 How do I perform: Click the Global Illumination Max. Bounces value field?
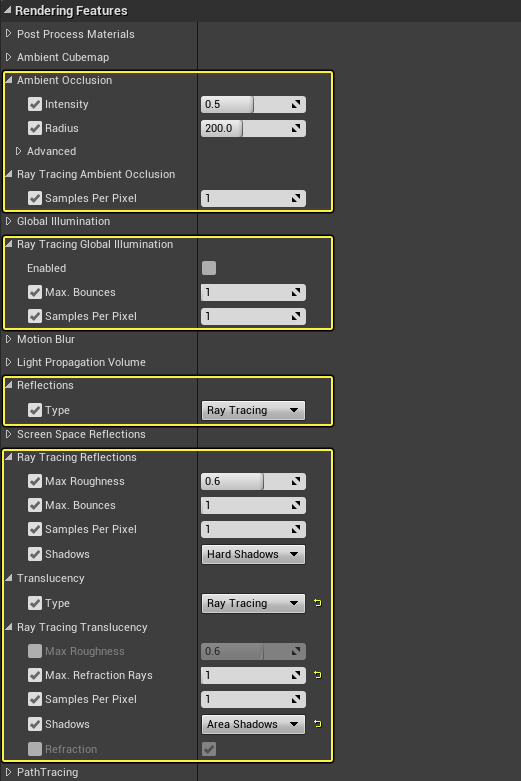253,292
